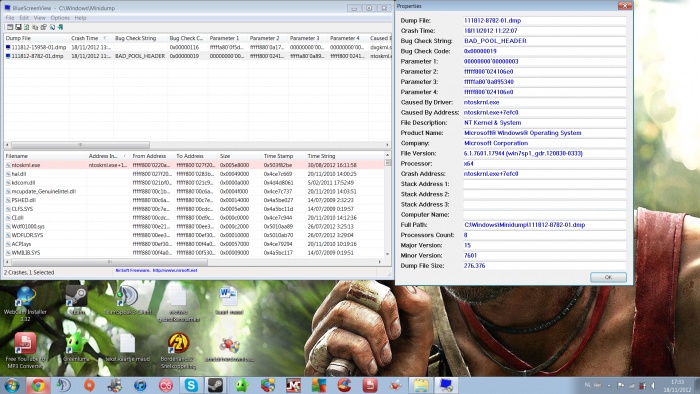This screenshot has height=394, width=700.
Task: Click the Full Path field in Properties
Action: click(544, 225)
